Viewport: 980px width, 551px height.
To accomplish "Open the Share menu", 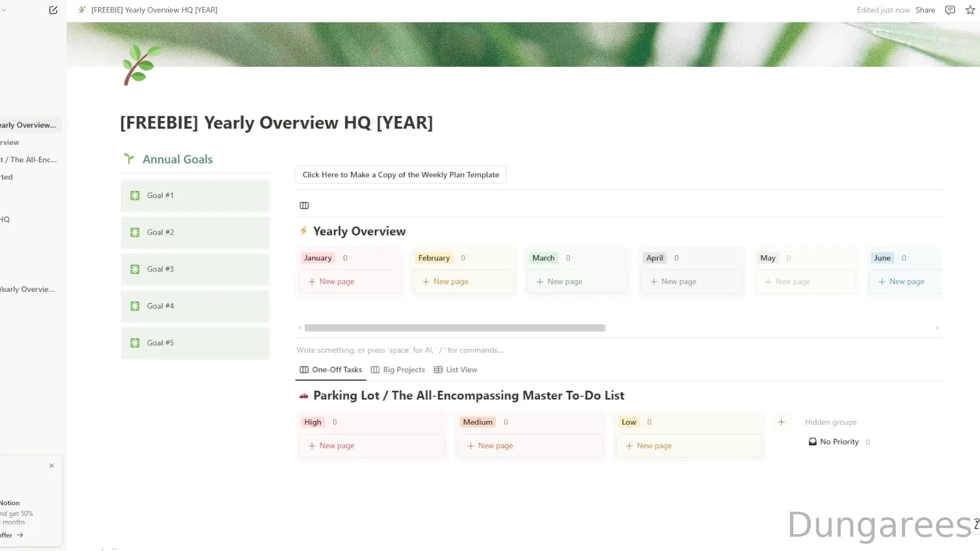I will [925, 10].
